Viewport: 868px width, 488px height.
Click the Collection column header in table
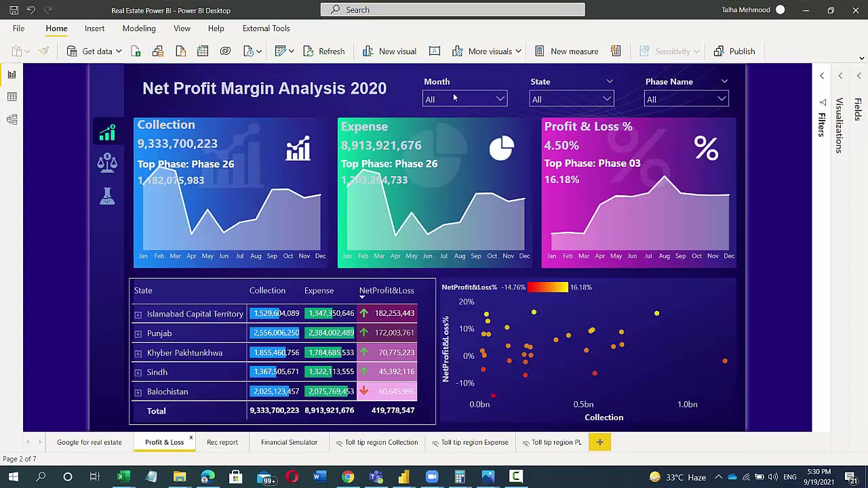tap(267, 291)
